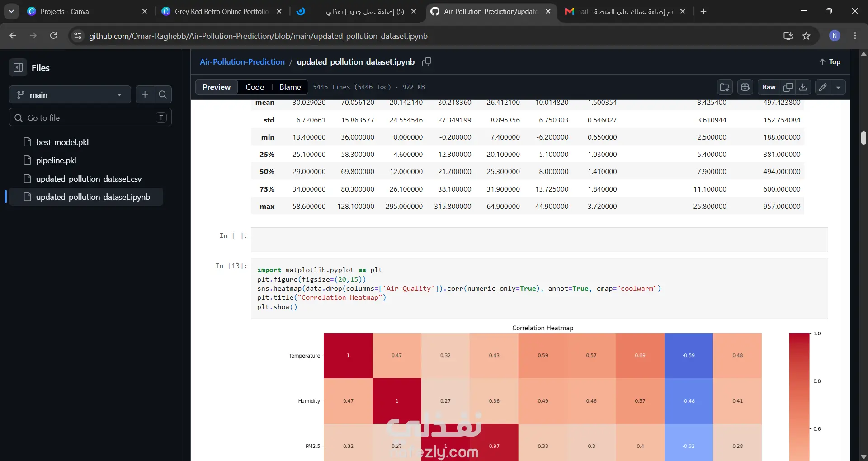This screenshot has height=461, width=868.
Task: Jump to Top of file
Action: click(x=830, y=62)
